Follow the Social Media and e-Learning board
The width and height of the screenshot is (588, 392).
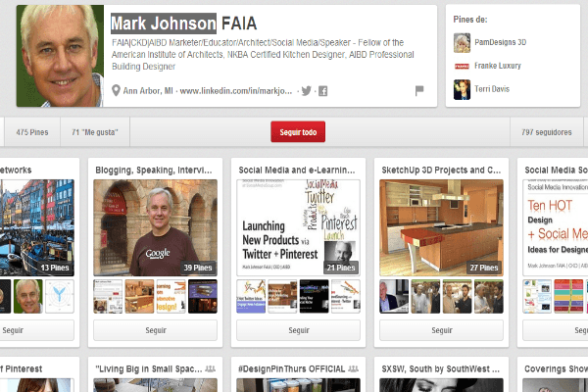click(298, 330)
